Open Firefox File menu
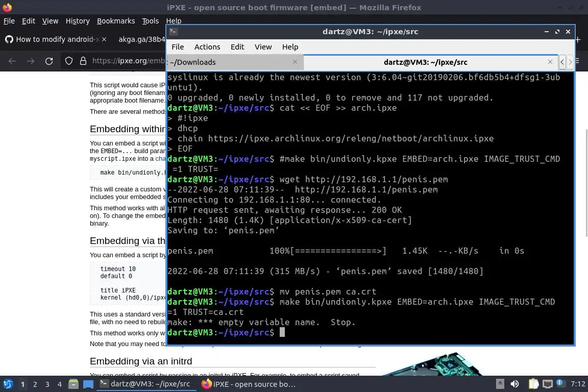 [x=9, y=21]
